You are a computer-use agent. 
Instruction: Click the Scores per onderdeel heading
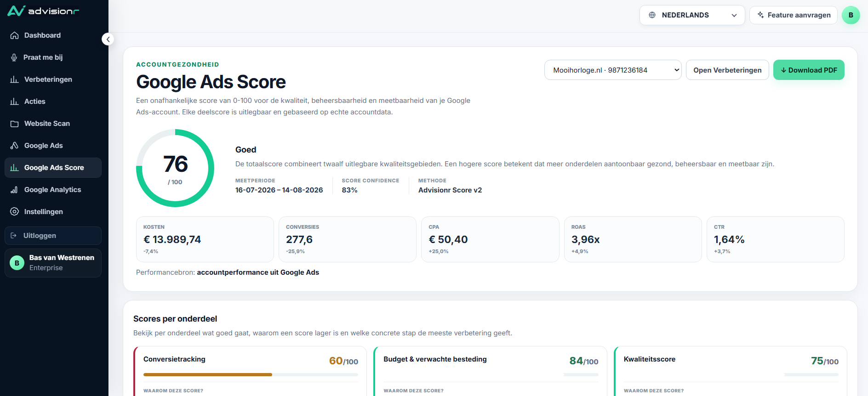(175, 319)
